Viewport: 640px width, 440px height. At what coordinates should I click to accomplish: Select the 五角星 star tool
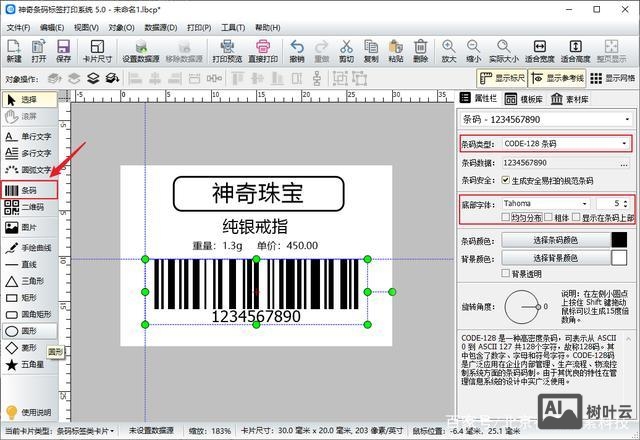29,364
